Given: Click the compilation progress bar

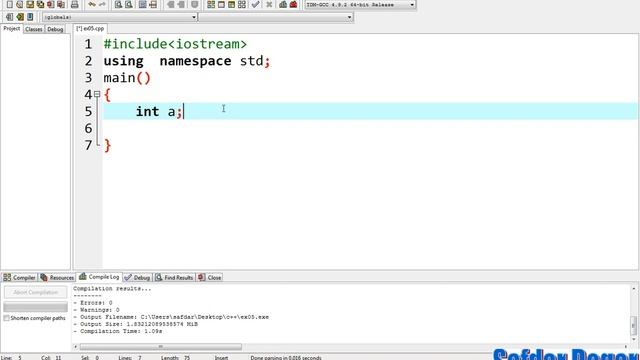Looking at the screenshot, I should [x=36, y=307].
